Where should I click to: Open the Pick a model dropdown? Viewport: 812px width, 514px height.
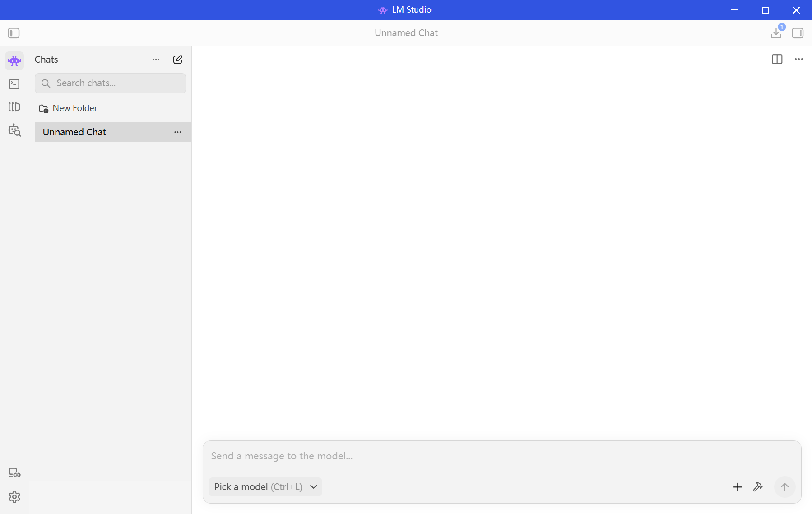coord(265,487)
